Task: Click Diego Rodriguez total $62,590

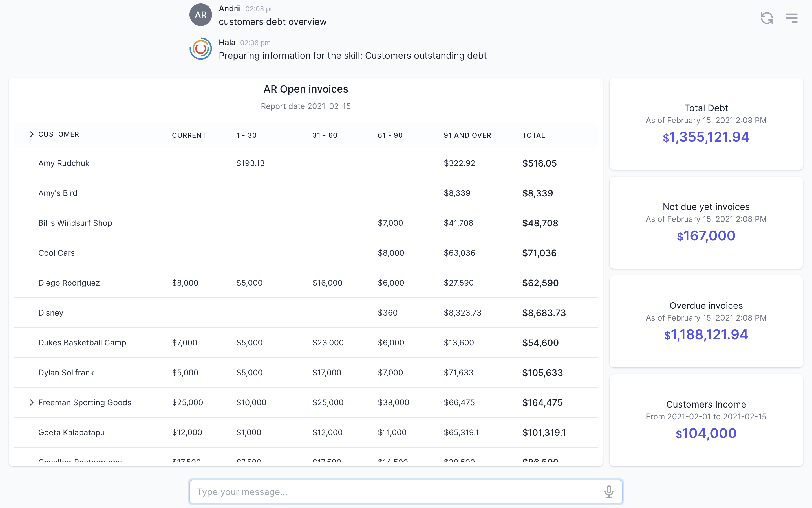Action: point(540,283)
